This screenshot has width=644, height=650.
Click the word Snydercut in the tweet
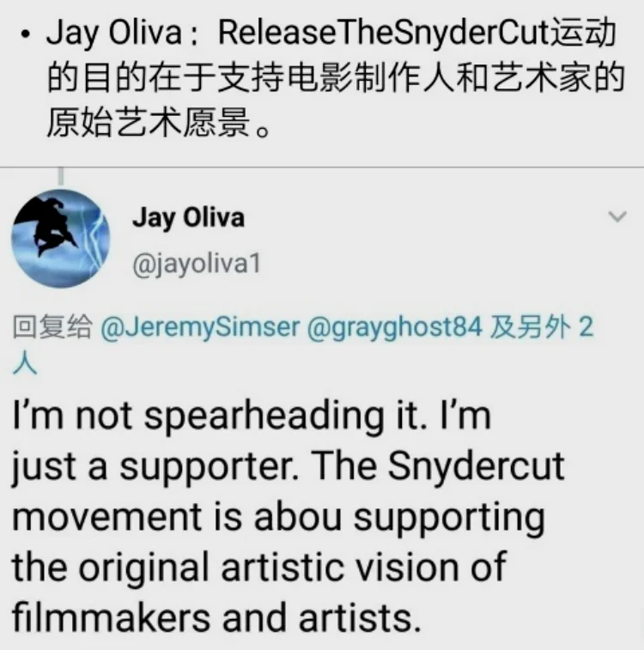(476, 466)
